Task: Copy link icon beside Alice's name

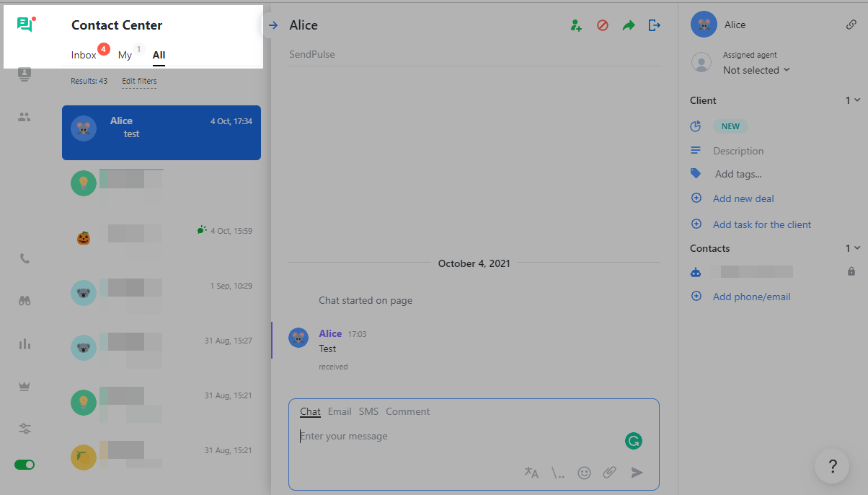Action: 851,25
